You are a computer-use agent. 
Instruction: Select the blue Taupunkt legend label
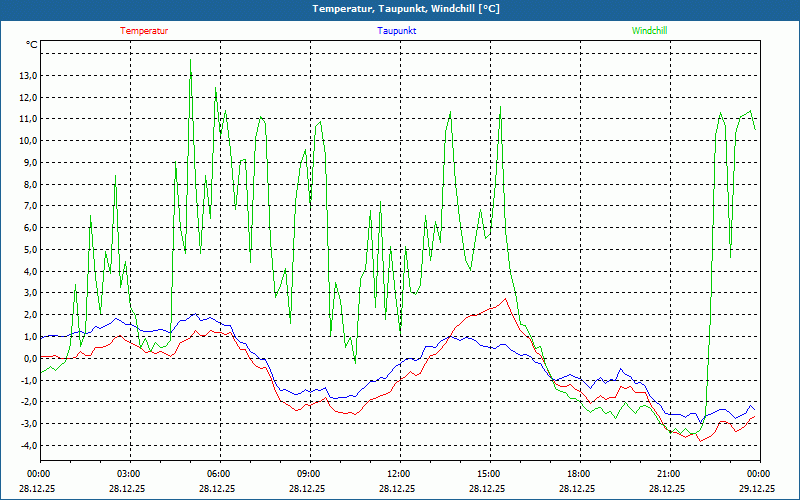[396, 31]
